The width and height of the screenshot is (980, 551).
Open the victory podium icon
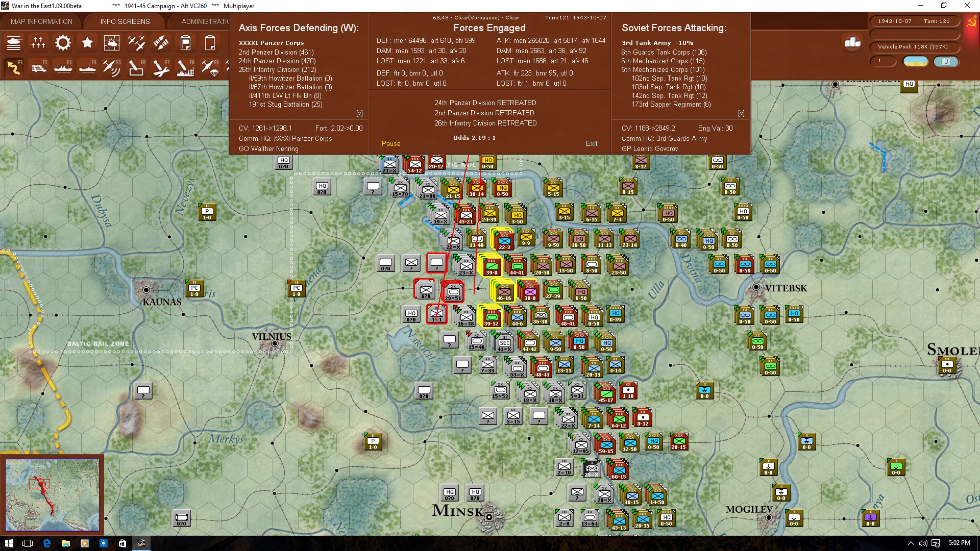pyautogui.click(x=852, y=42)
